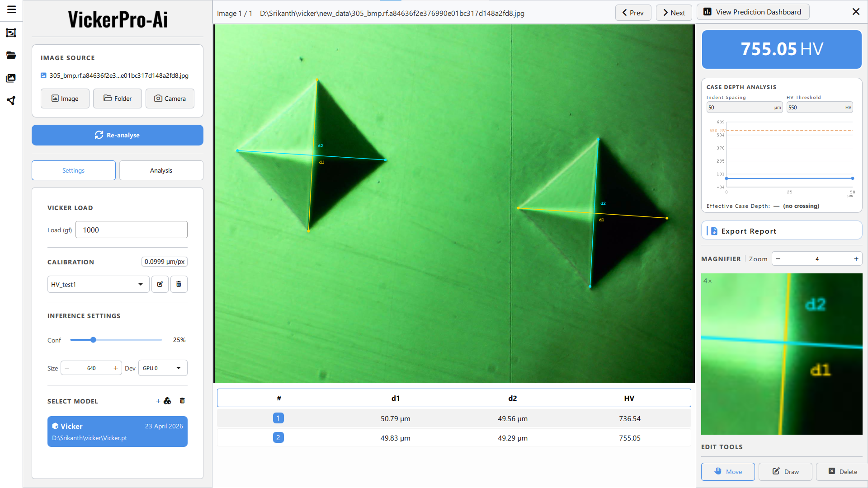Decrease the inference Size value
868x488 pixels.
point(67,368)
